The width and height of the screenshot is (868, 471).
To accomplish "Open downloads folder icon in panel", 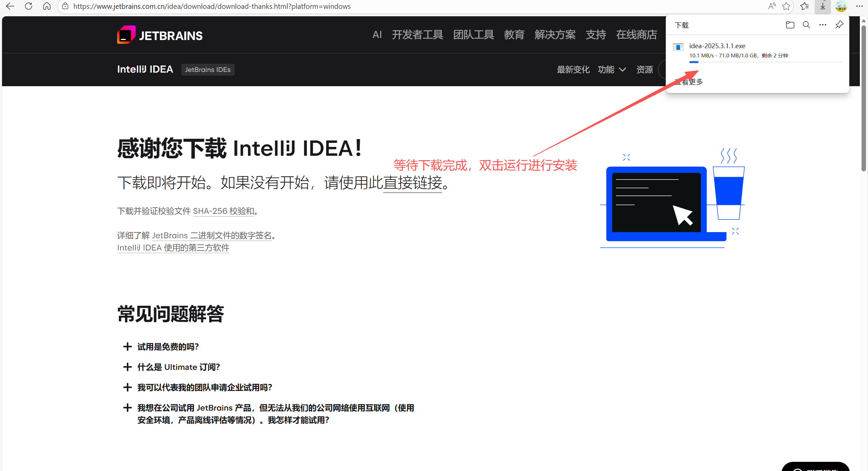I will click(x=790, y=25).
